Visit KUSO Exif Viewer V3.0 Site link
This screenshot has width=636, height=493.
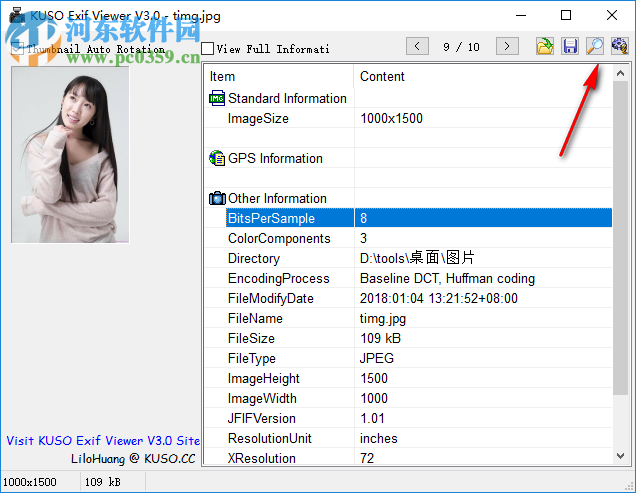[103, 441]
